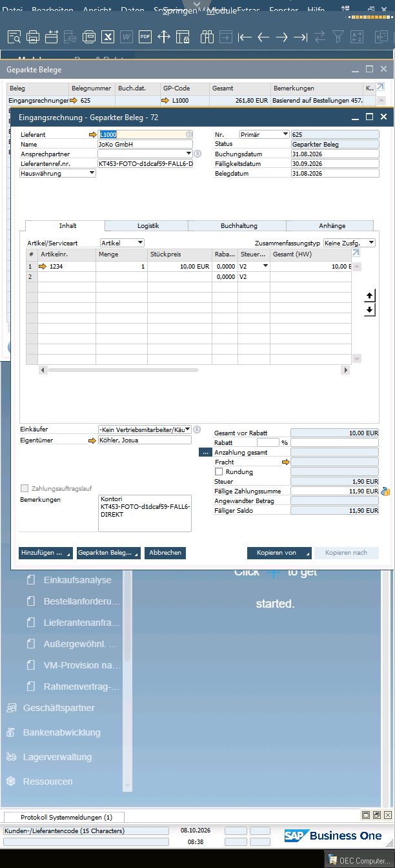Click Geparkten Beleg button
The image size is (395, 868).
108,553
